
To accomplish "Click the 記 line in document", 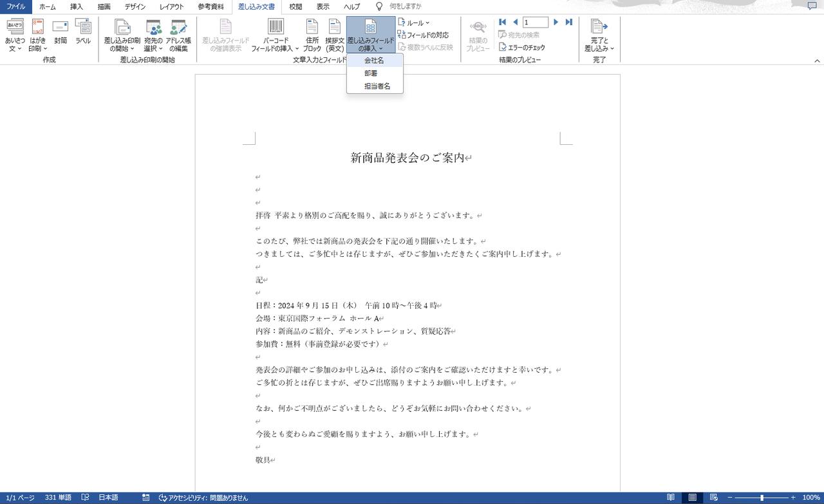I will point(259,279).
